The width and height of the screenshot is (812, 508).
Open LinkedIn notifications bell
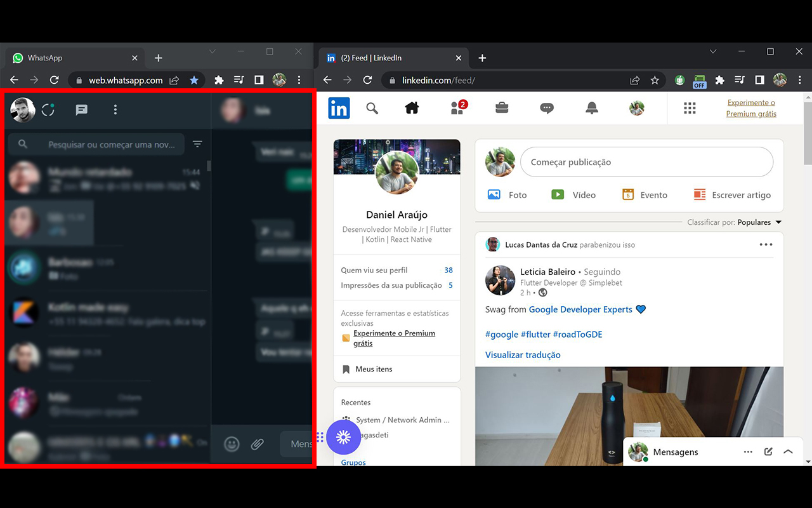[591, 108]
